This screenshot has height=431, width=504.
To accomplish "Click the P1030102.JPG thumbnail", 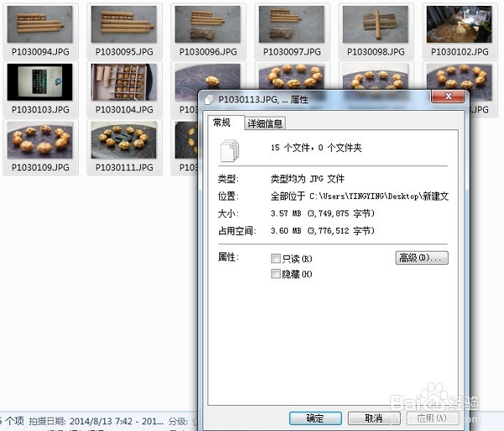I will [x=459, y=30].
